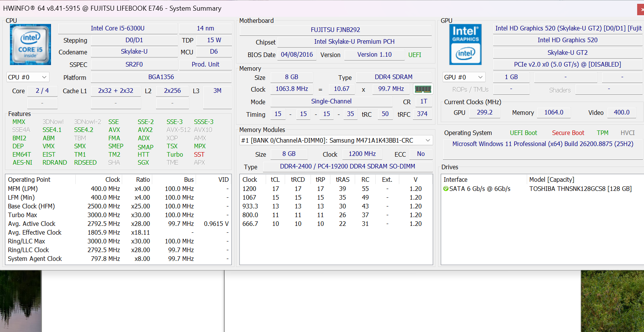Click the GPU name Intel HD Graphics 520 (Skylake-U GT2)
This screenshot has width=644, height=332.
(x=568, y=28)
